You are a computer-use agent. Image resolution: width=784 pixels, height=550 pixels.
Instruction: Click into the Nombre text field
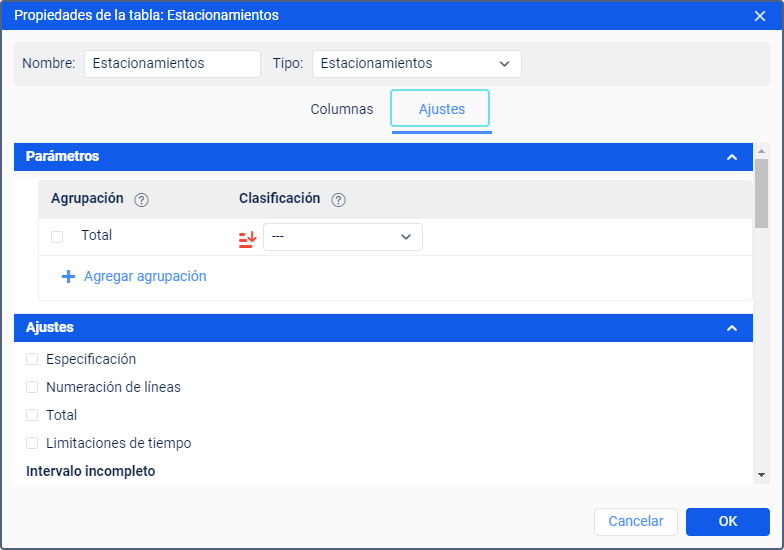(x=172, y=64)
